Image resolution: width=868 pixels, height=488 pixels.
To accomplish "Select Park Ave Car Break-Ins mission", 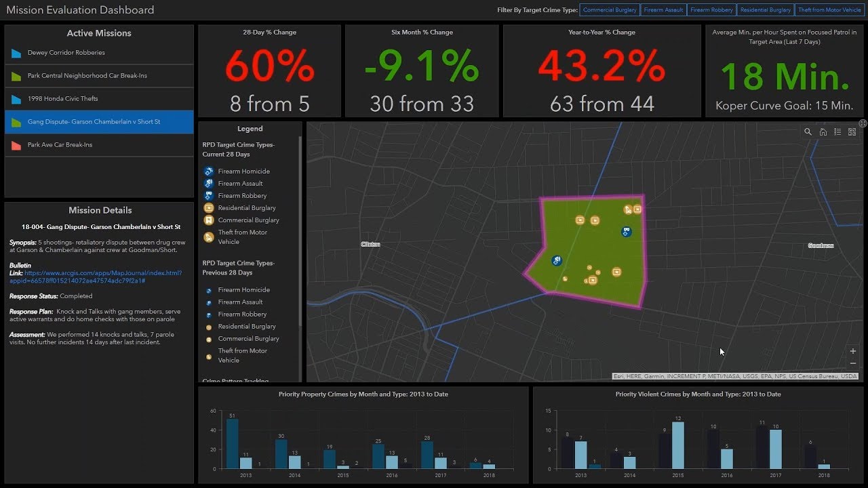I will [x=99, y=145].
